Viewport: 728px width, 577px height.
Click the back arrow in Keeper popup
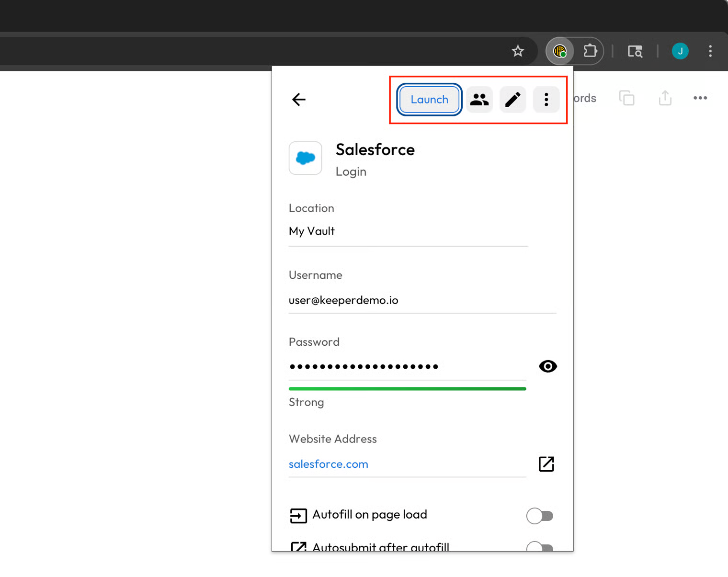pos(299,100)
